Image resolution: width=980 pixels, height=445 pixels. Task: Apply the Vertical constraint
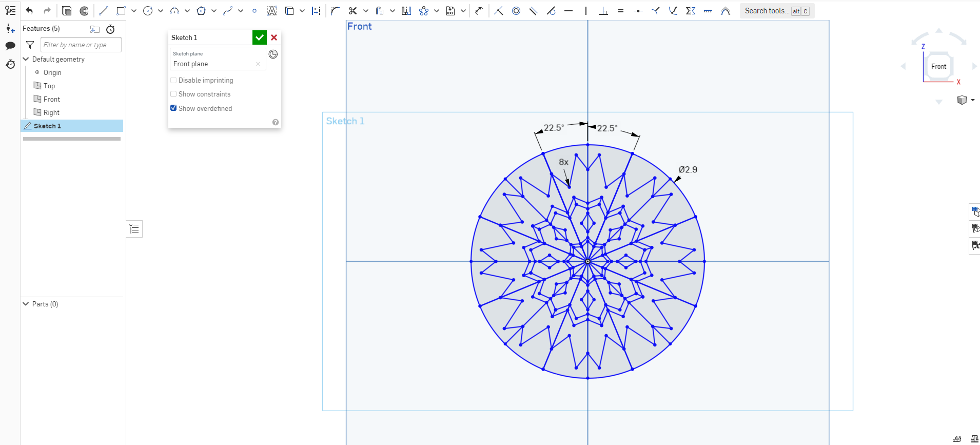[586, 11]
